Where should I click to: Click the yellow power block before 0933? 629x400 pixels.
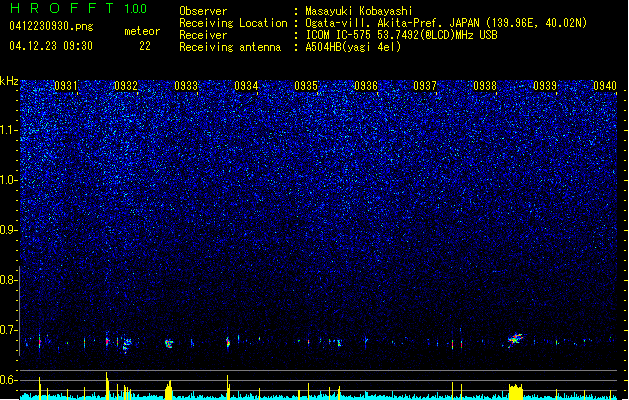point(169,390)
